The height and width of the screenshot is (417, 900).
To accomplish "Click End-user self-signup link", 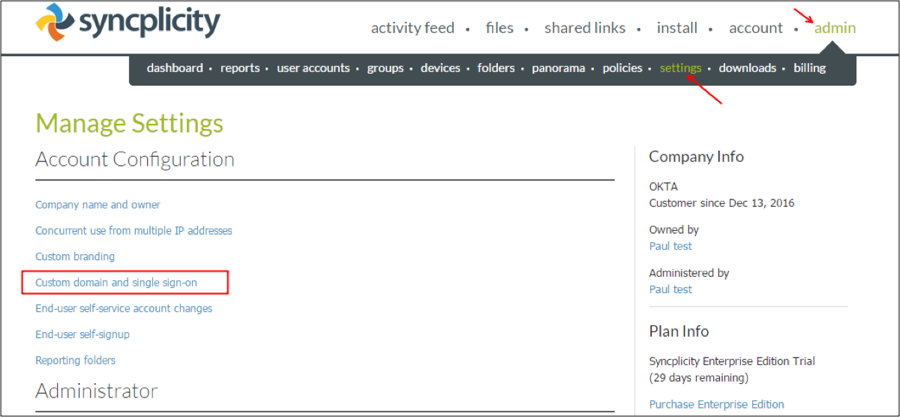I will point(83,334).
